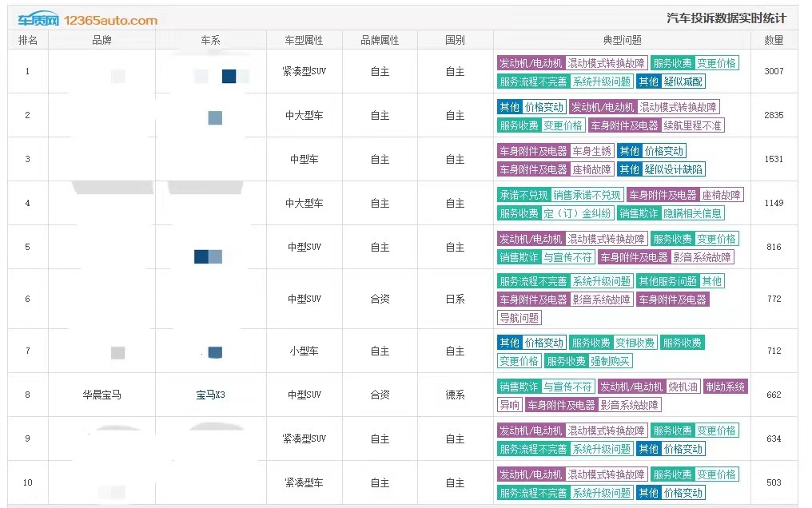
Task: Click the 变相收费 tag
Action: click(x=635, y=343)
